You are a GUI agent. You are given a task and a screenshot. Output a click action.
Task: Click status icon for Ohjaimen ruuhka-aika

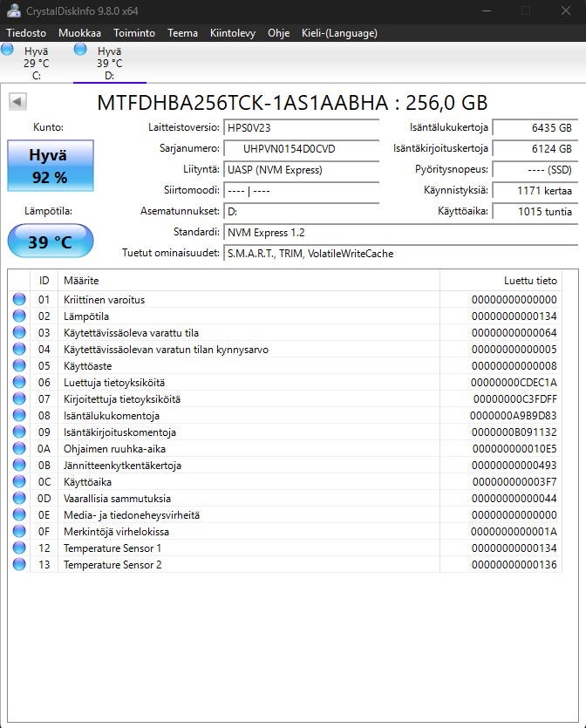pos(19,448)
